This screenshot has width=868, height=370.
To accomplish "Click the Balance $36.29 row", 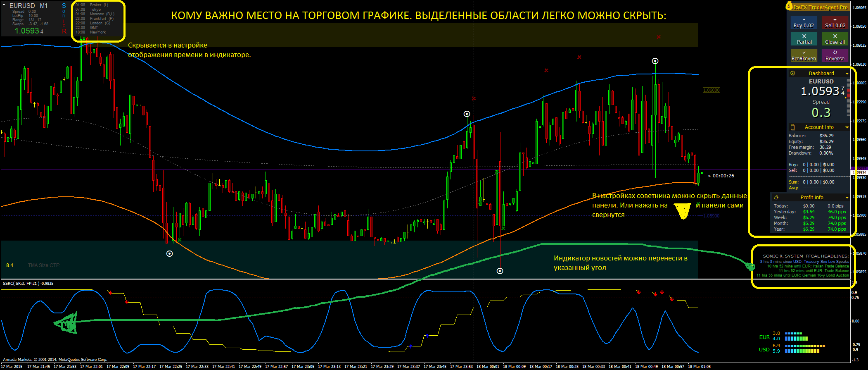I will click(x=811, y=136).
